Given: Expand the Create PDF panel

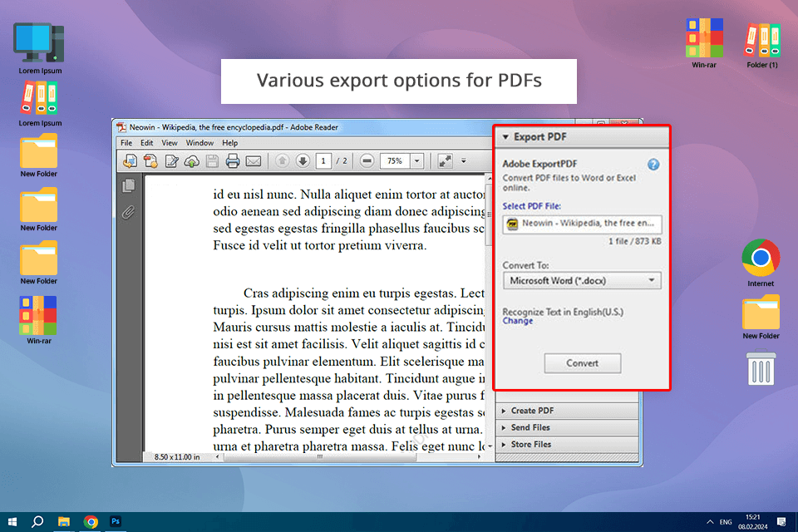Looking at the screenshot, I should pyautogui.click(x=568, y=411).
